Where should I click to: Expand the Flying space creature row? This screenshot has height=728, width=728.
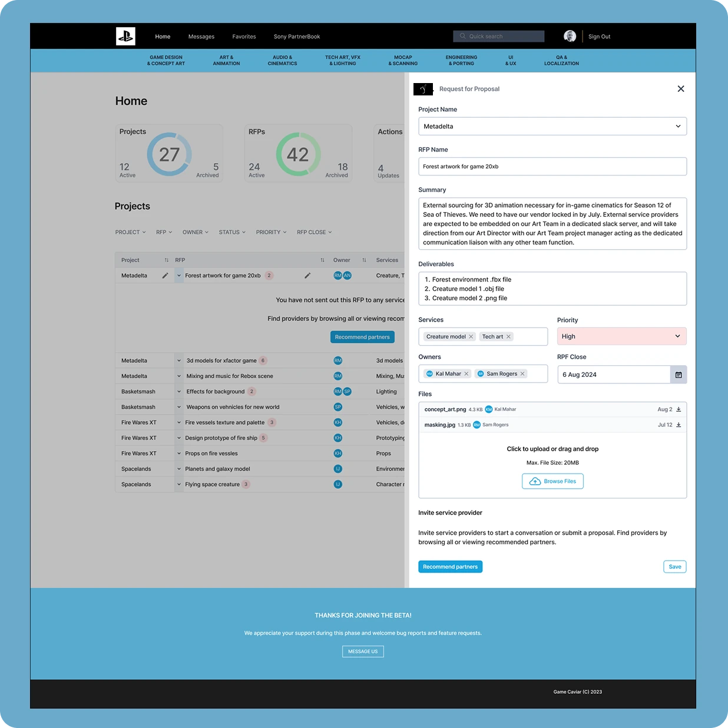click(179, 485)
